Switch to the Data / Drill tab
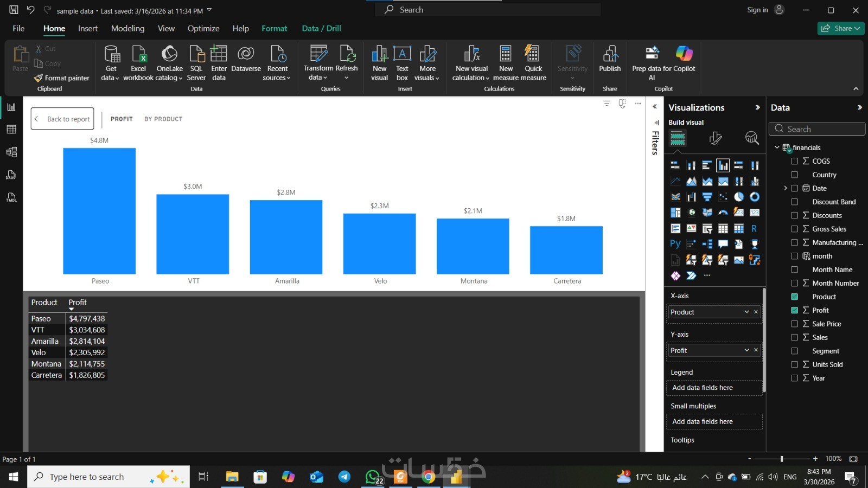 (x=322, y=28)
